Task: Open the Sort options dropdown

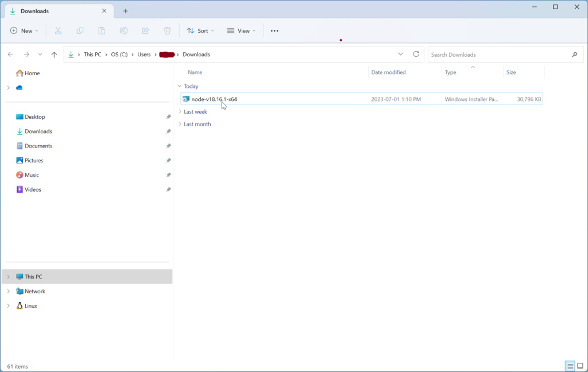Action: point(200,31)
